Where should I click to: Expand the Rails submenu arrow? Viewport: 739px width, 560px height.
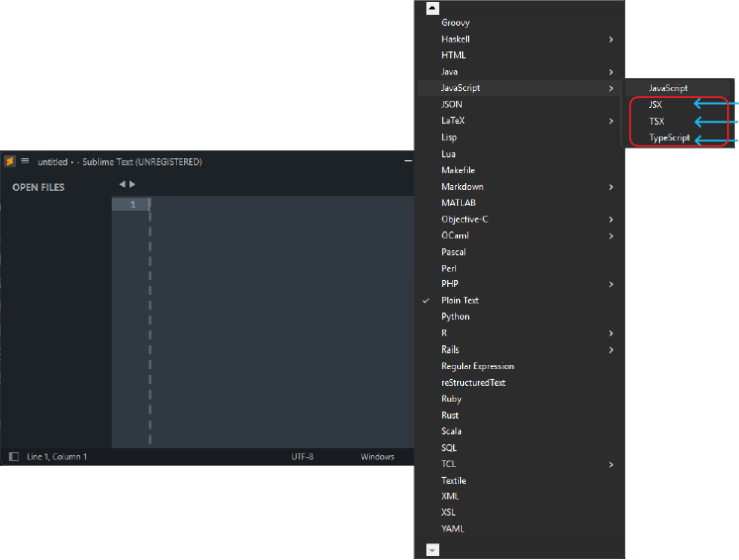click(x=610, y=350)
